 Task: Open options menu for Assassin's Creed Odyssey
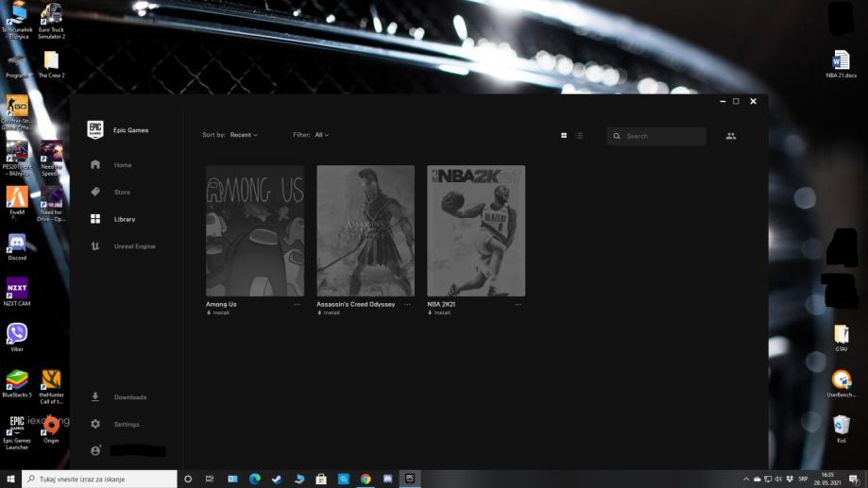[407, 305]
